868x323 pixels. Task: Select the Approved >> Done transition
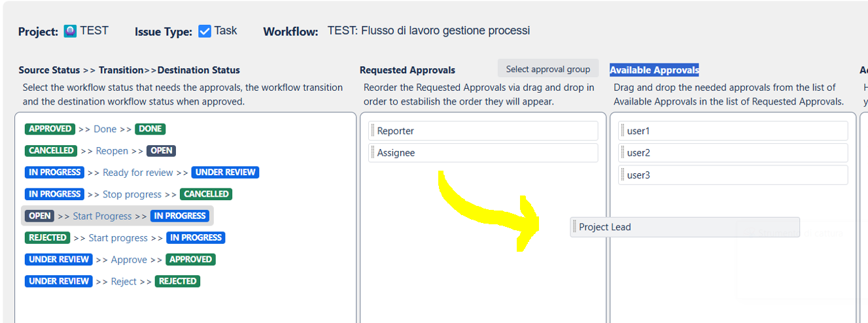(105, 129)
